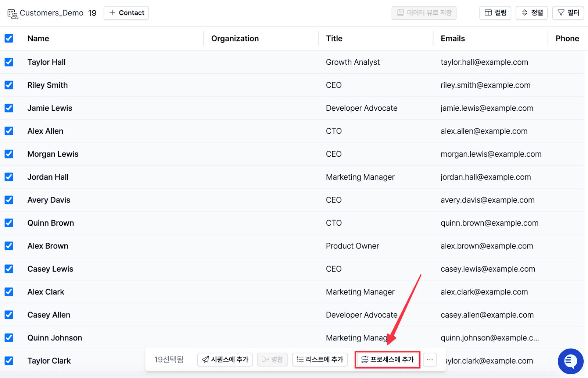The image size is (588, 378).
Task: Click the Emails column header
Action: click(452, 39)
